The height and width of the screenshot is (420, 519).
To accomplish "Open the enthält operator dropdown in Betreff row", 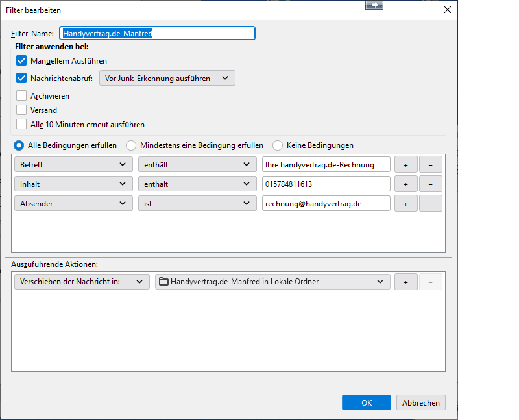I will click(x=197, y=164).
